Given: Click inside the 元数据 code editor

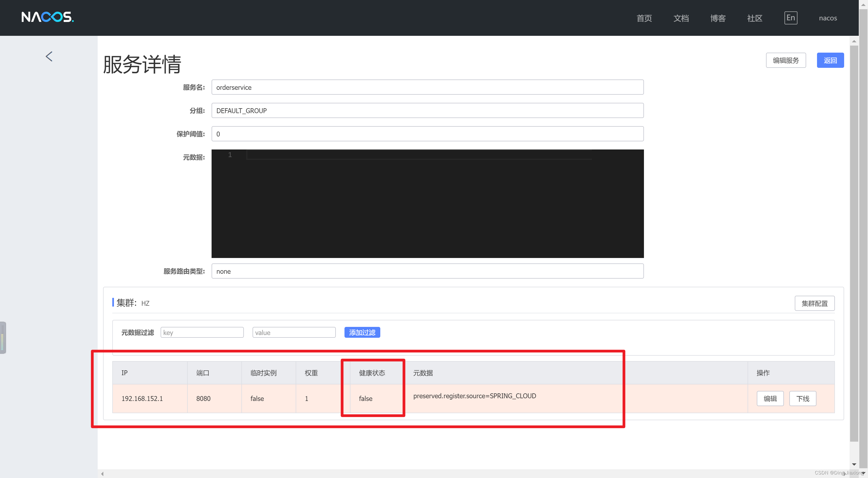Looking at the screenshot, I should [x=427, y=204].
